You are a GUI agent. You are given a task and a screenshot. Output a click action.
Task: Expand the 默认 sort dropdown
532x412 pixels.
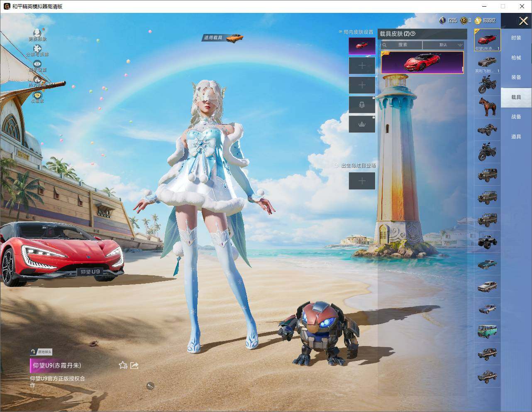(x=443, y=44)
